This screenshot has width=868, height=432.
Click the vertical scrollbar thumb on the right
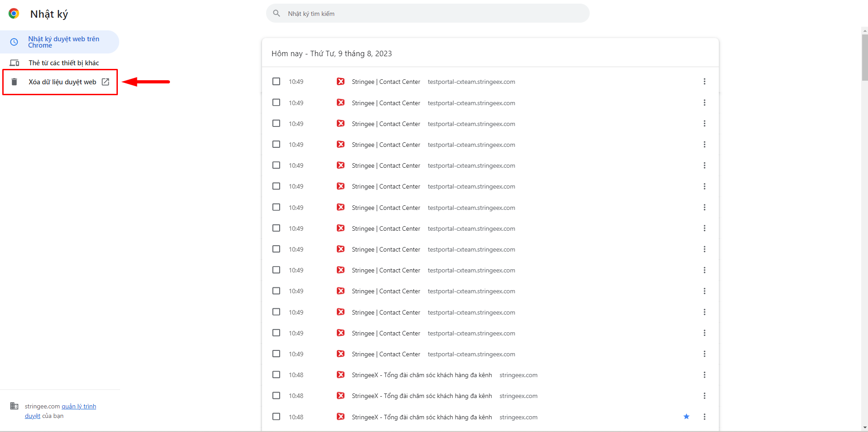click(x=864, y=57)
